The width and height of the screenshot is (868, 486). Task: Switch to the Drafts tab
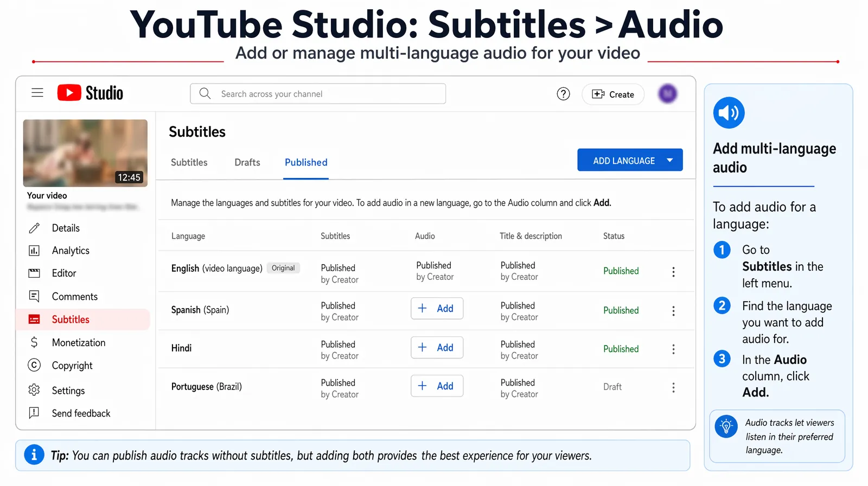point(247,162)
